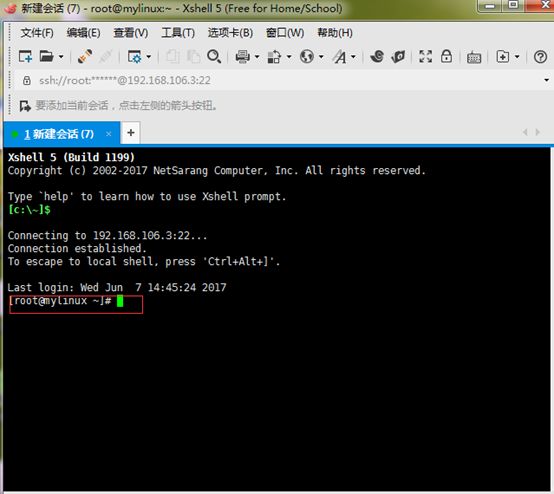
Task: Open the session Properties gear icon
Action: (134, 56)
